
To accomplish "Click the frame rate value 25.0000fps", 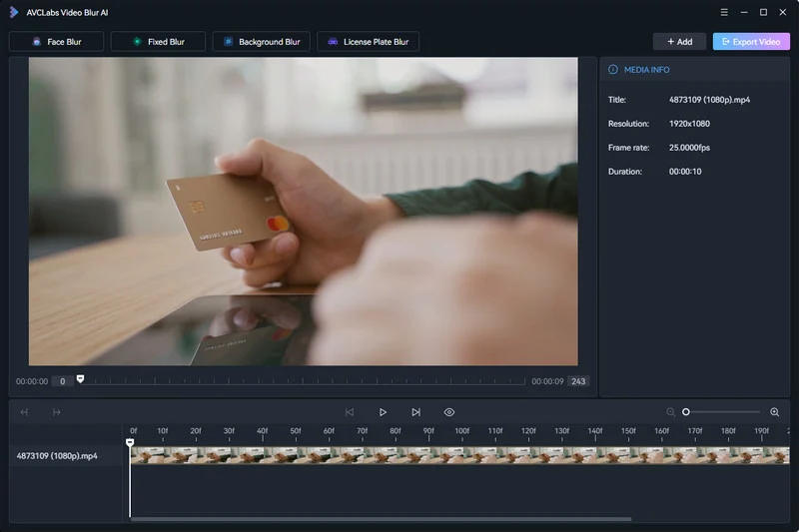I will 689,148.
